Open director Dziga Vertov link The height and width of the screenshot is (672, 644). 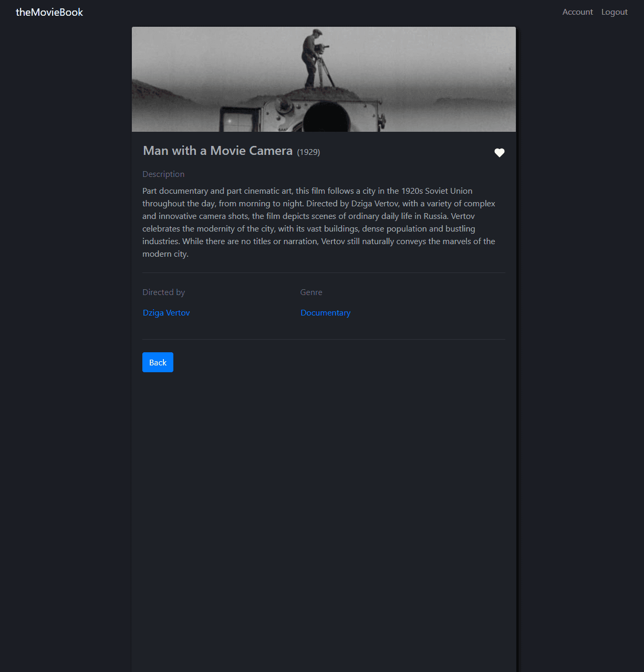[x=167, y=313]
